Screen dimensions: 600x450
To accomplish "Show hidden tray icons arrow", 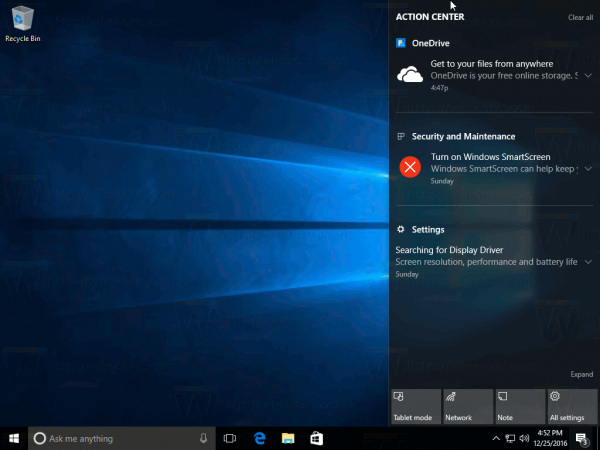I will tap(496, 439).
